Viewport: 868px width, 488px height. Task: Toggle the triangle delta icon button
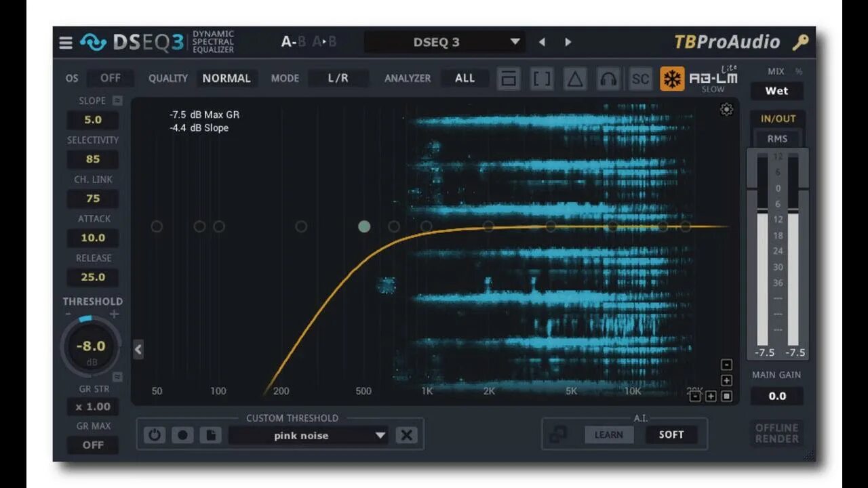coord(575,79)
